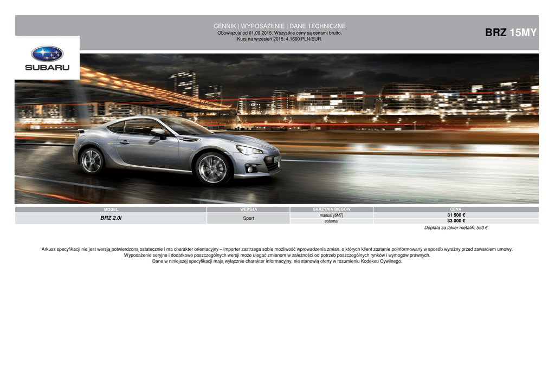Viewport: 555px width, 392px height.
Task: Click the CENA column header
Action: pos(456,209)
